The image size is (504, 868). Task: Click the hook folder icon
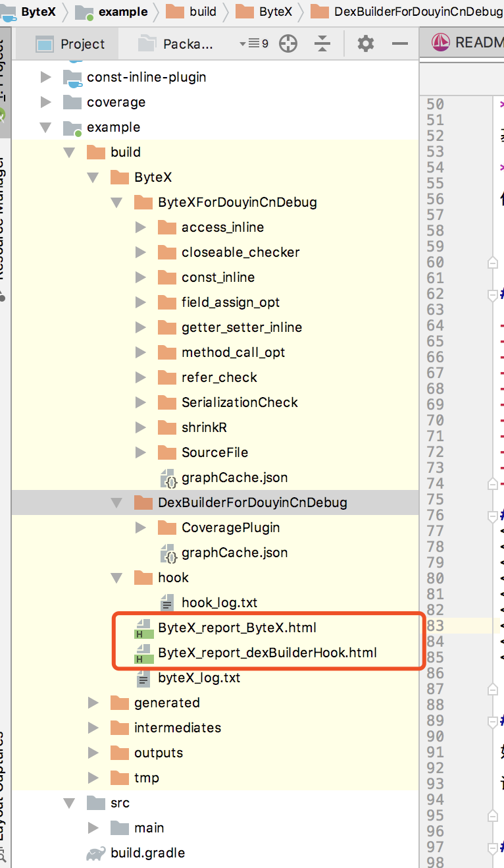point(143,578)
